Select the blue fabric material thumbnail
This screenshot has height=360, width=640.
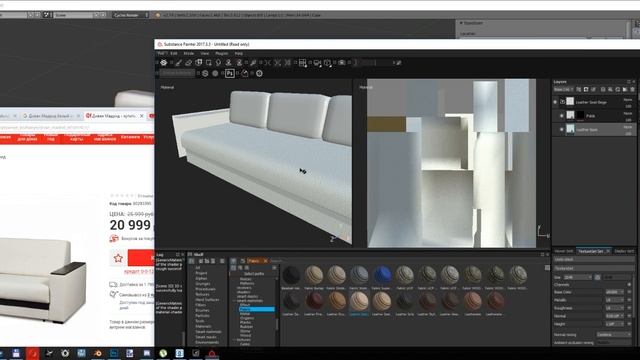pyautogui.click(x=382, y=275)
